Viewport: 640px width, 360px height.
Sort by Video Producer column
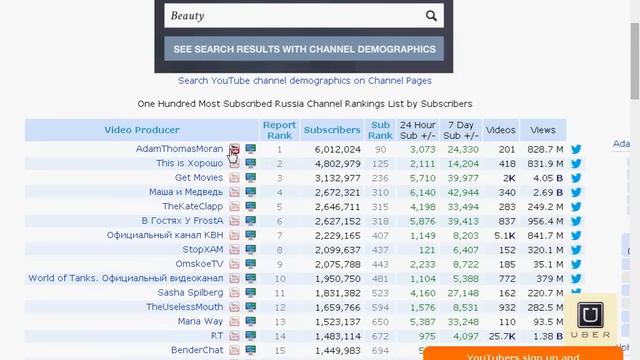pos(142,130)
